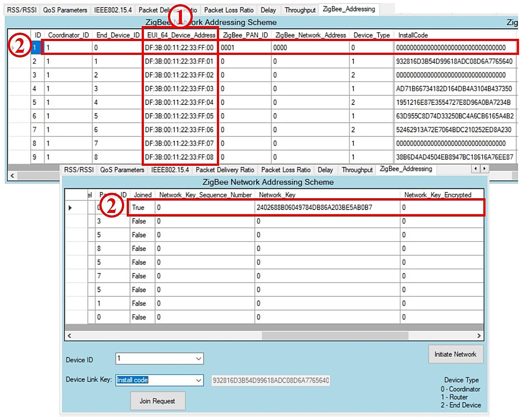
Task: Select cell DF:3B:00:11:22:33:FF:04
Action: (x=179, y=102)
